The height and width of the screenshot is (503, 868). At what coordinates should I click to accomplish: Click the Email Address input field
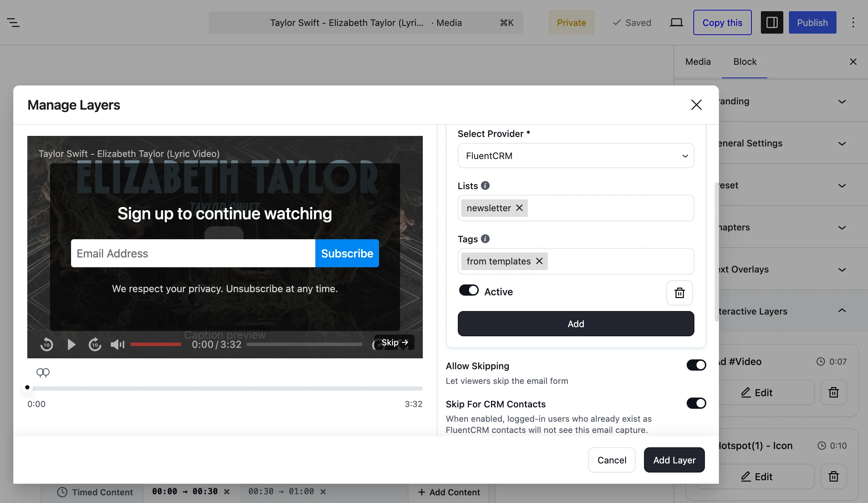point(193,253)
